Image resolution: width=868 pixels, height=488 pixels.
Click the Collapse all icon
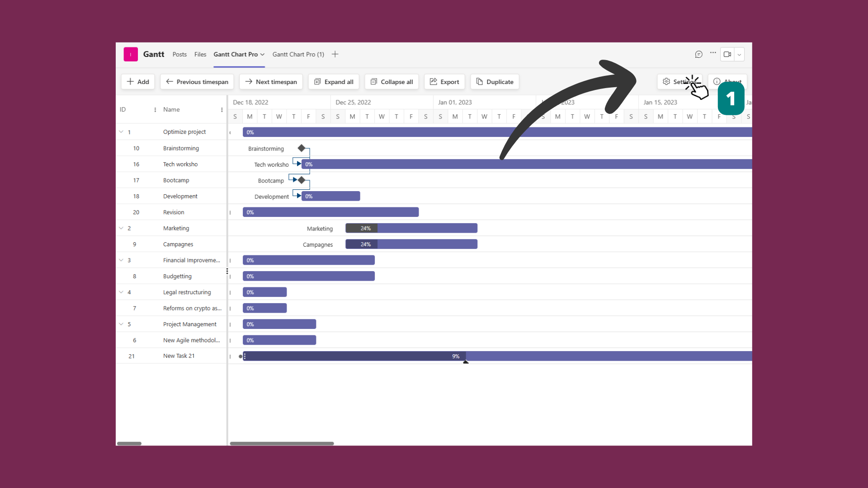(374, 82)
